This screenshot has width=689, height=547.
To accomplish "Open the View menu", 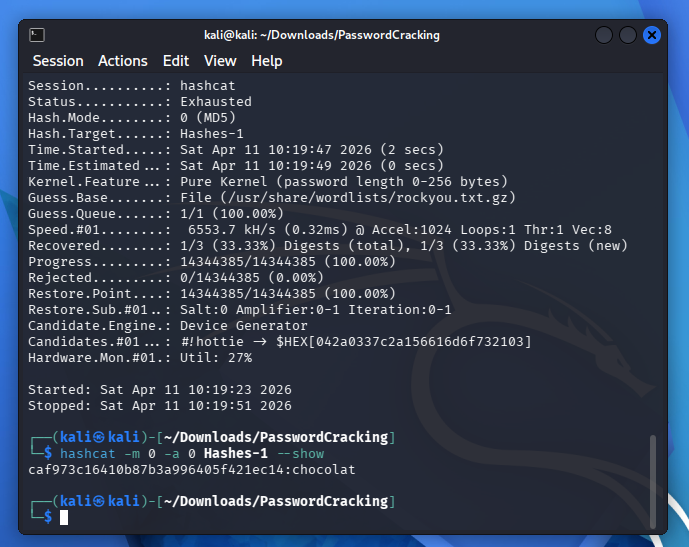I will click(x=220, y=61).
